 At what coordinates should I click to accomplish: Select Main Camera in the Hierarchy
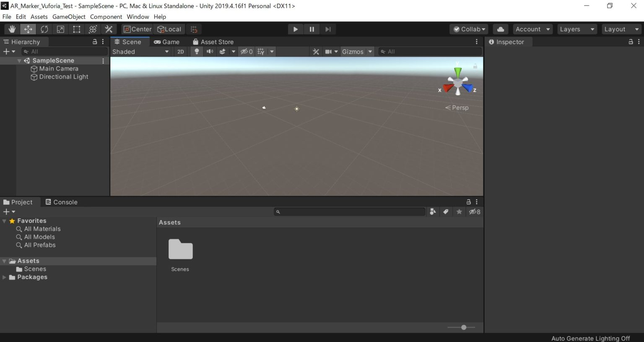pyautogui.click(x=59, y=68)
